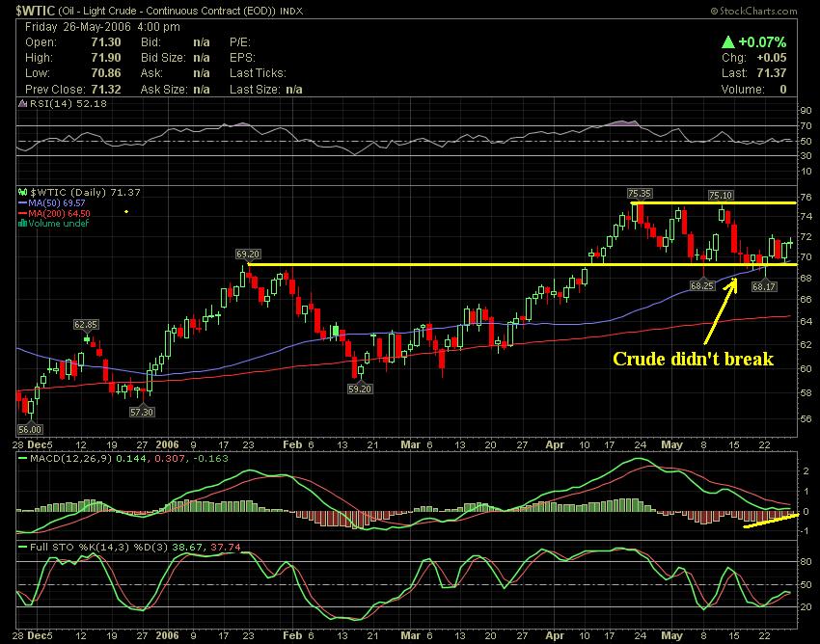
Task: Click the 69.20 January high price label
Action: pos(248,255)
